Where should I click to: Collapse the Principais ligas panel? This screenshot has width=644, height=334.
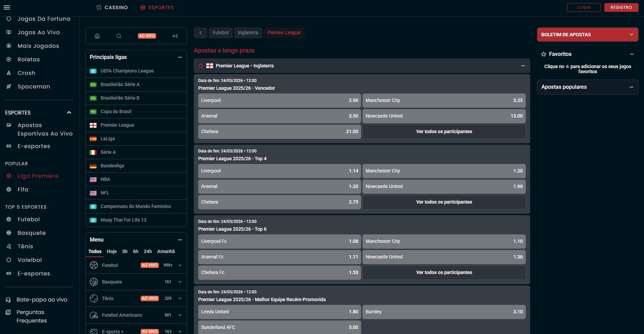click(180, 57)
